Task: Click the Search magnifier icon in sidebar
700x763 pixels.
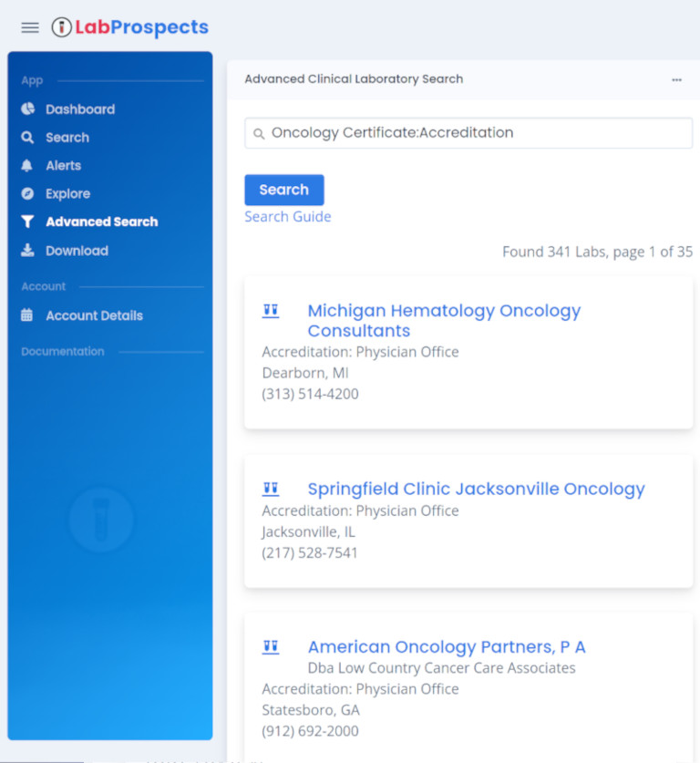Action: pos(27,138)
